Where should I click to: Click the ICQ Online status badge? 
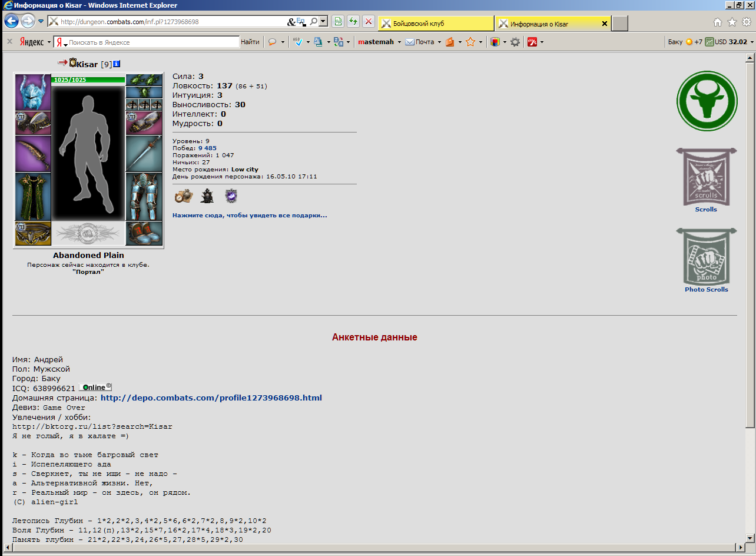tap(95, 388)
